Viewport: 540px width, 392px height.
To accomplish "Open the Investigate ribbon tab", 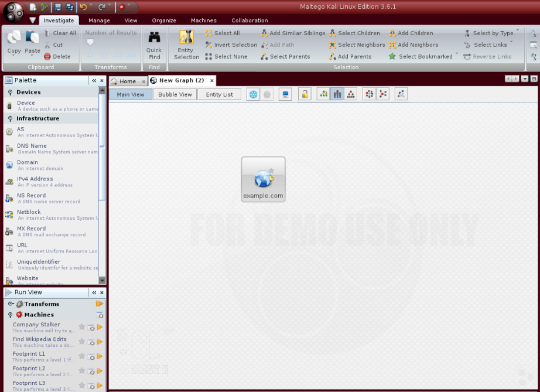I will 59,21.
